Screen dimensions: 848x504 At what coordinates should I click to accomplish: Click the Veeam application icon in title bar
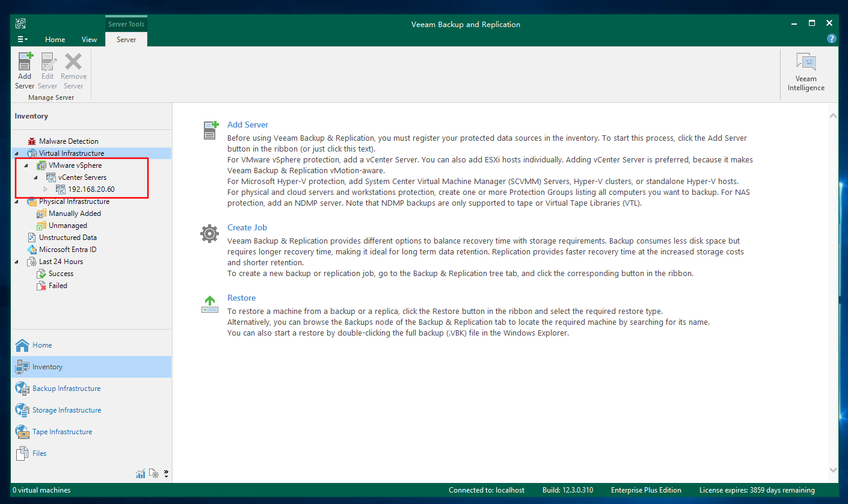(20, 23)
